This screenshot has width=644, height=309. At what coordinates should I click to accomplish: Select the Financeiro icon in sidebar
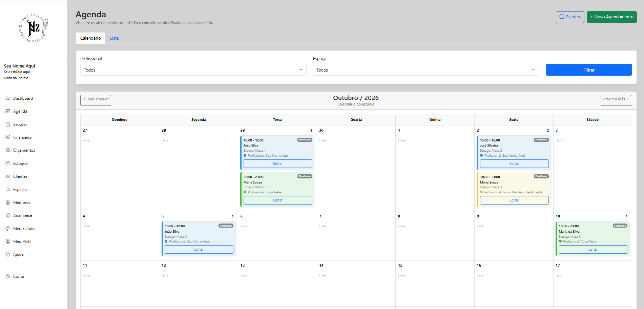[x=8, y=137]
